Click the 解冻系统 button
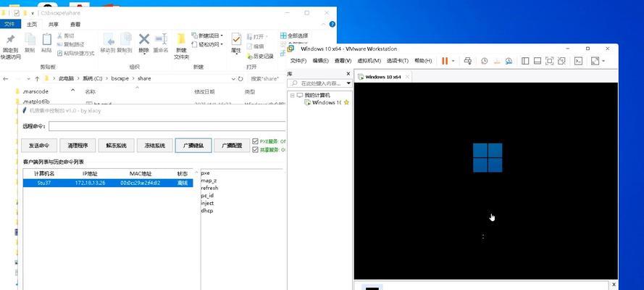 tap(116, 146)
